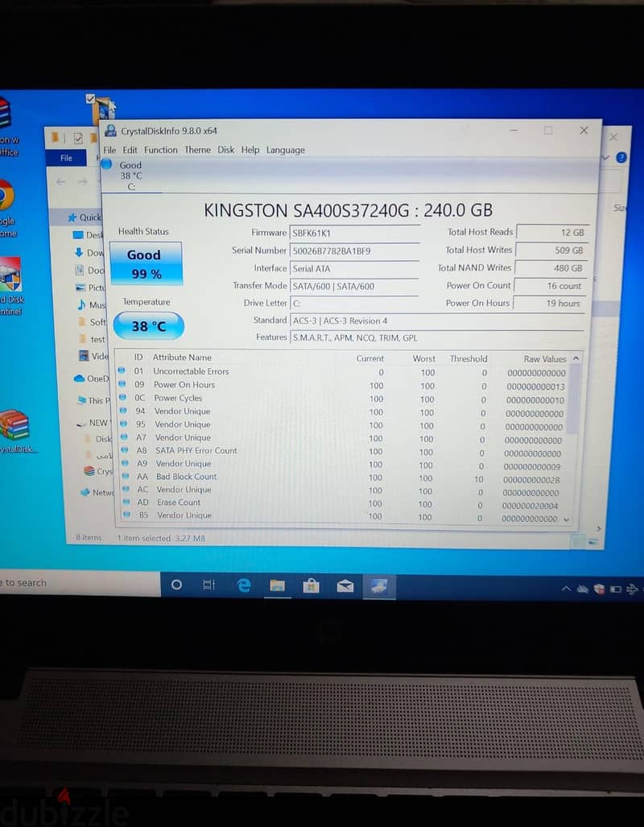Open the CrystalDisk WinRAR archive desktop icon
The image size is (644, 827).
click(x=16, y=432)
